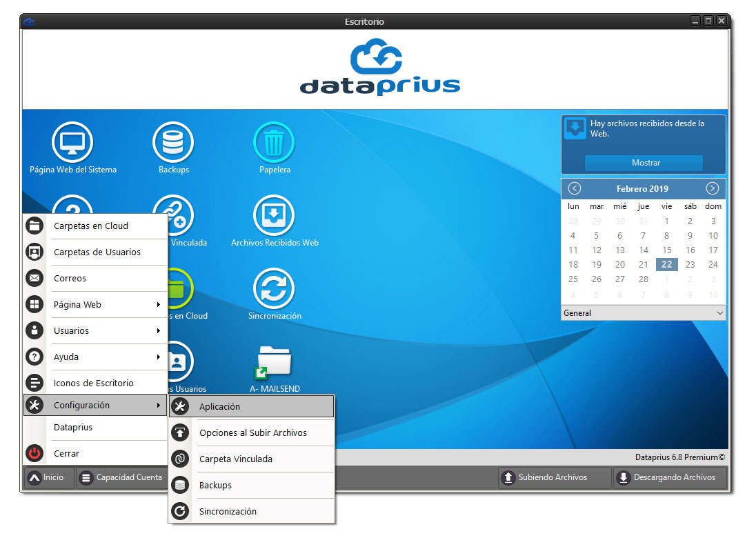
Task: Click the Dataprius 6.8 Premium version text
Action: [680, 457]
